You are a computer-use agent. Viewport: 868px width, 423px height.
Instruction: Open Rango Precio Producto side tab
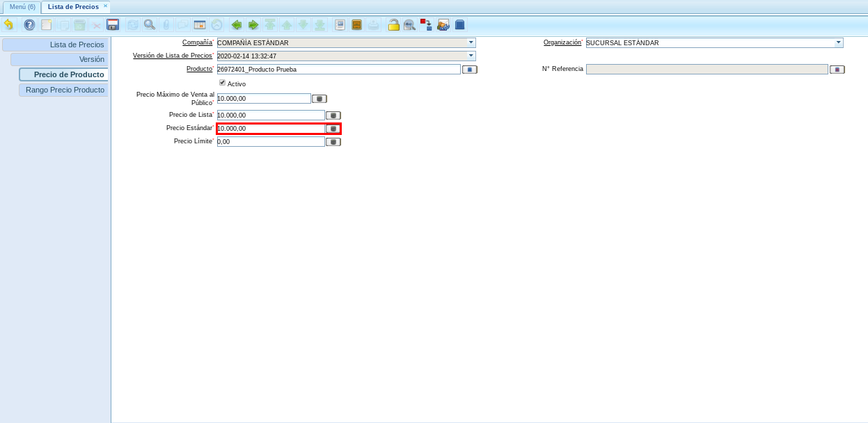(63, 90)
